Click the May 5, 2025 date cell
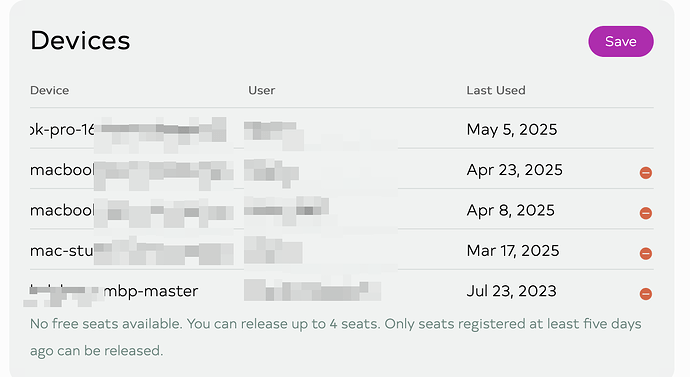The image size is (690, 377). click(x=512, y=129)
